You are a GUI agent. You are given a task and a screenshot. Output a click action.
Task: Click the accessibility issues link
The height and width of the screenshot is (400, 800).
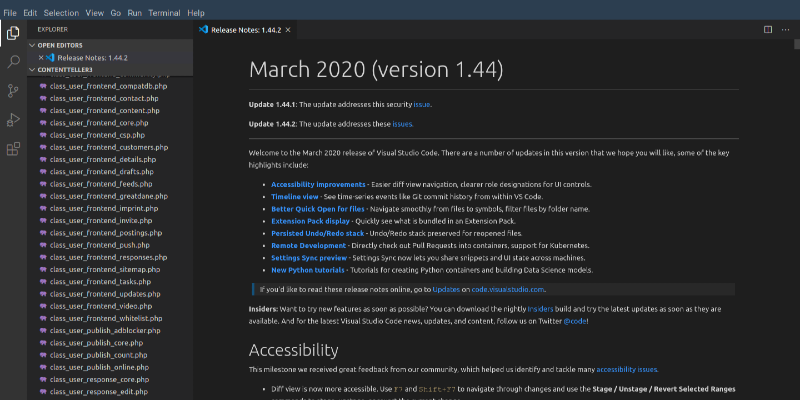[x=627, y=369]
